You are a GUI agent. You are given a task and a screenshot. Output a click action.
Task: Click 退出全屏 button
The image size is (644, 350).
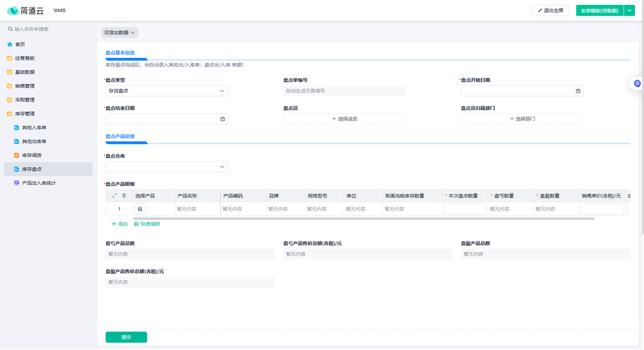[550, 10]
